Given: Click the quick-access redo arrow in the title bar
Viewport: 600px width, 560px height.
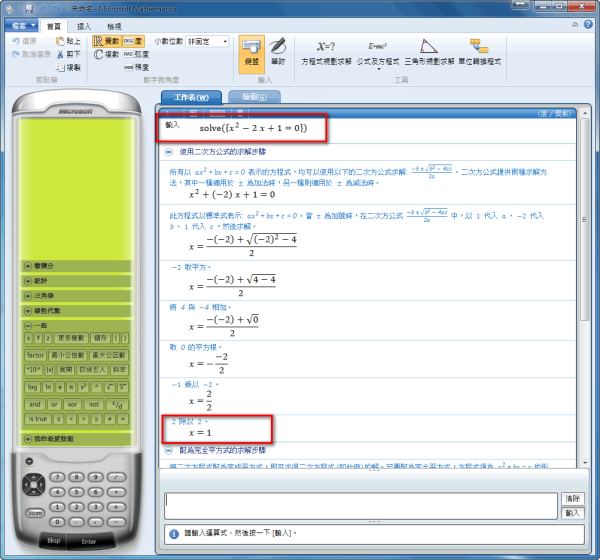Looking at the screenshot, I should (x=56, y=8).
